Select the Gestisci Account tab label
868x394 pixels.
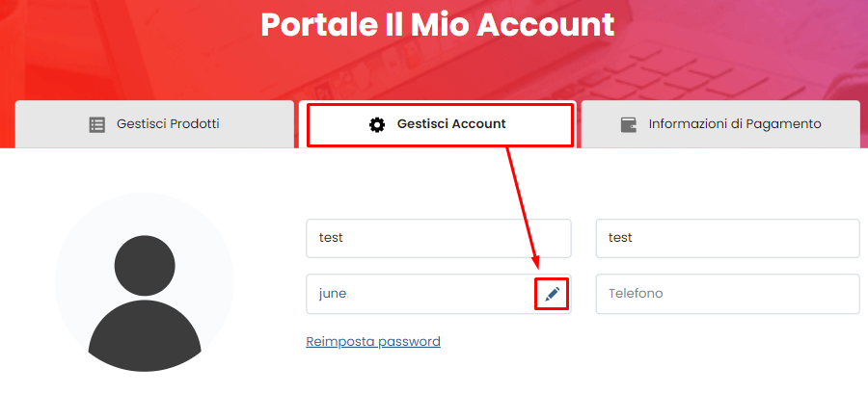451,123
